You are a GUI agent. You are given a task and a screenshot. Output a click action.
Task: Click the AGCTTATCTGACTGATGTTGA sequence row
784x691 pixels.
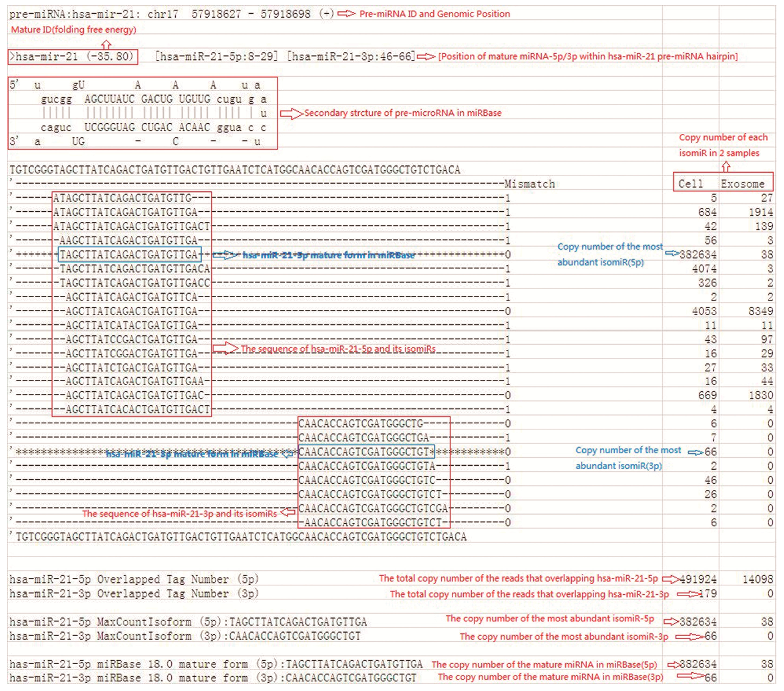pos(132,367)
